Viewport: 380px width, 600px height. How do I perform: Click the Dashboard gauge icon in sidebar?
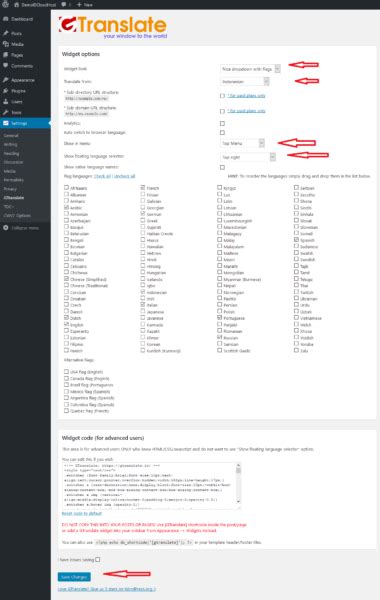(5, 19)
